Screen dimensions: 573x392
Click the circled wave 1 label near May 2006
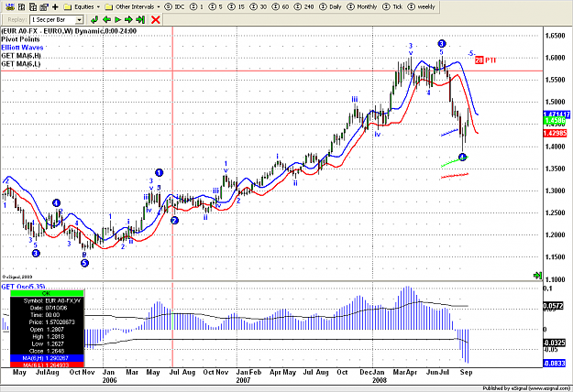[x=159, y=172]
